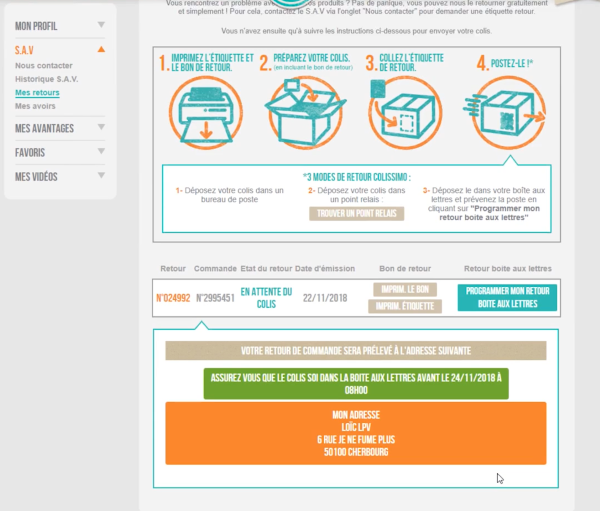Click the IMPRIMEZ L'ÉTIQUETTE ET LE BON heading
600x511 pixels.
point(212,63)
